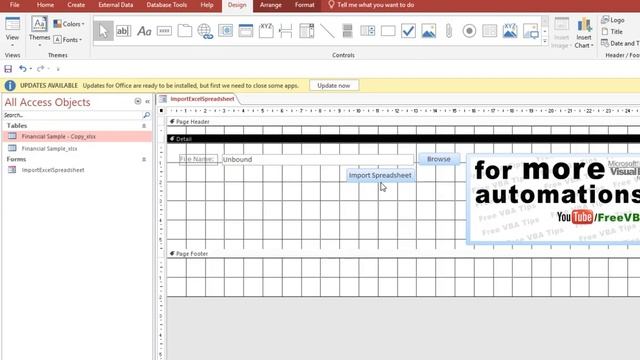Open the File tab

[14, 5]
